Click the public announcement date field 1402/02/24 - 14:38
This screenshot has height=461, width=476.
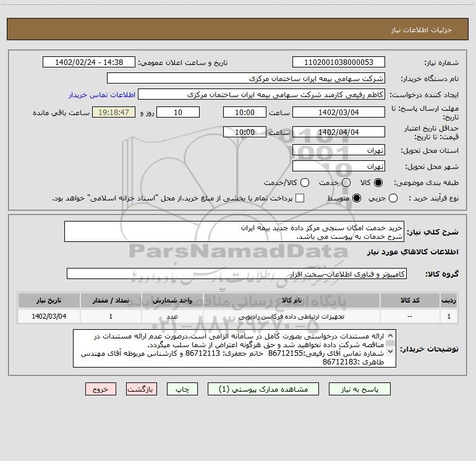click(x=89, y=62)
